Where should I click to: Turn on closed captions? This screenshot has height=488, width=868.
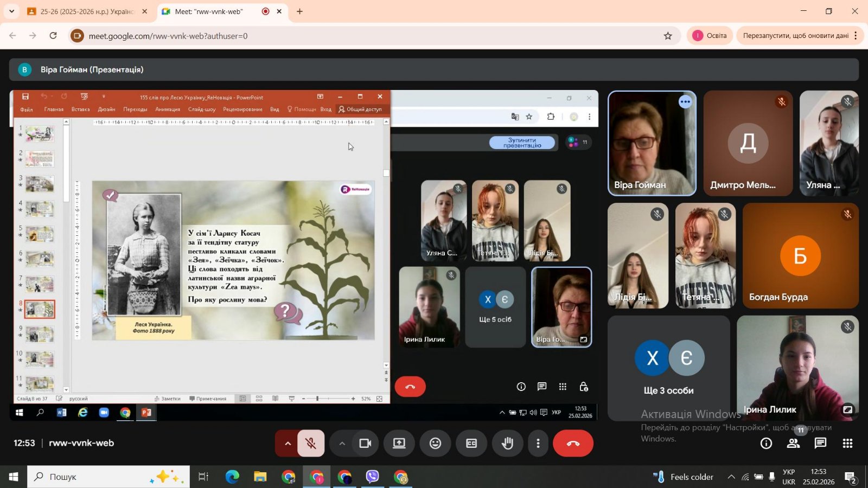471,444
